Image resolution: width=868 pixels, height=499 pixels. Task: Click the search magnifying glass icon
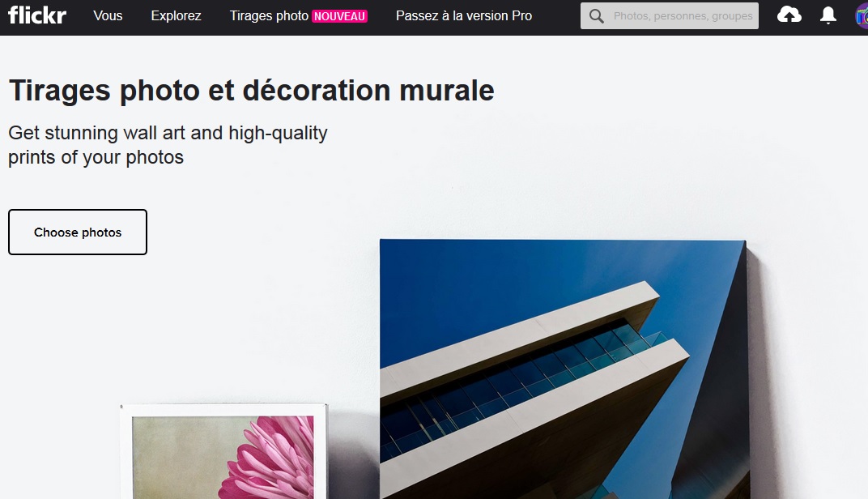pos(596,15)
